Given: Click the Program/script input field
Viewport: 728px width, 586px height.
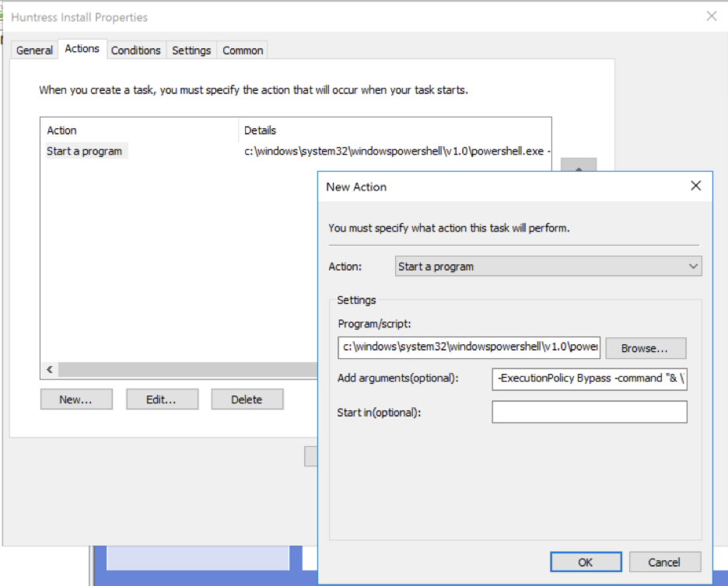Looking at the screenshot, I should point(469,347).
